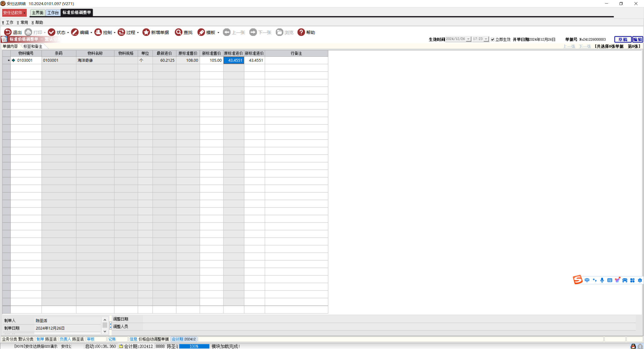644x349 pixels.
Task: Click the 帮助 help toolbar icon
Action: (x=301, y=32)
